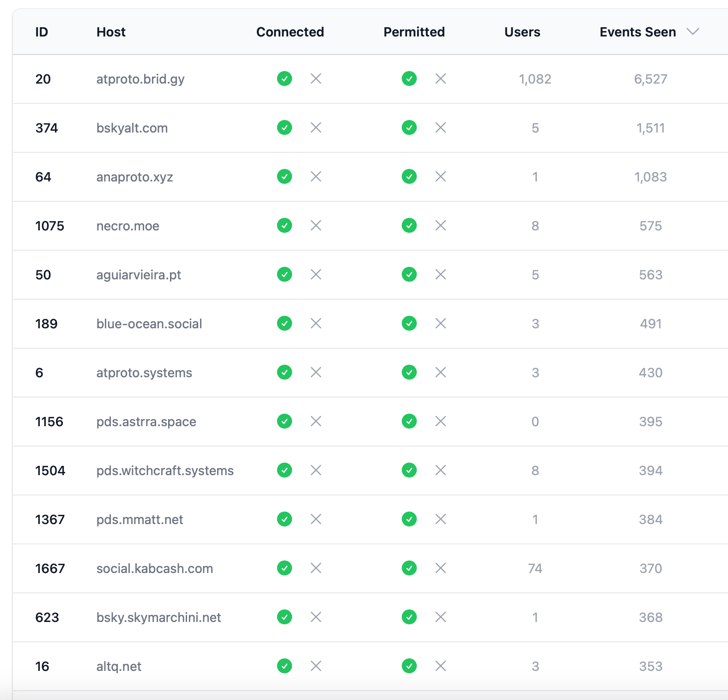Screen dimensions: 728x700
Task: Click the Connected X icon for necro.moe
Action: coord(316,226)
